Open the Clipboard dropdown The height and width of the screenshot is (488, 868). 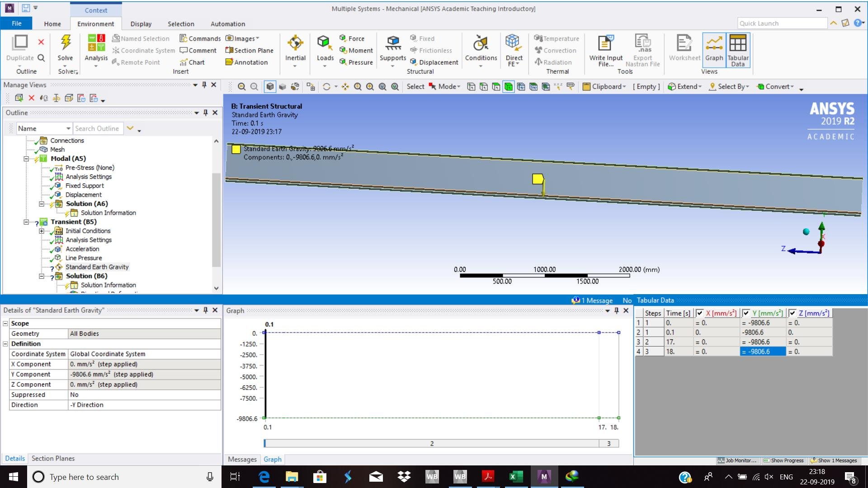tap(604, 87)
